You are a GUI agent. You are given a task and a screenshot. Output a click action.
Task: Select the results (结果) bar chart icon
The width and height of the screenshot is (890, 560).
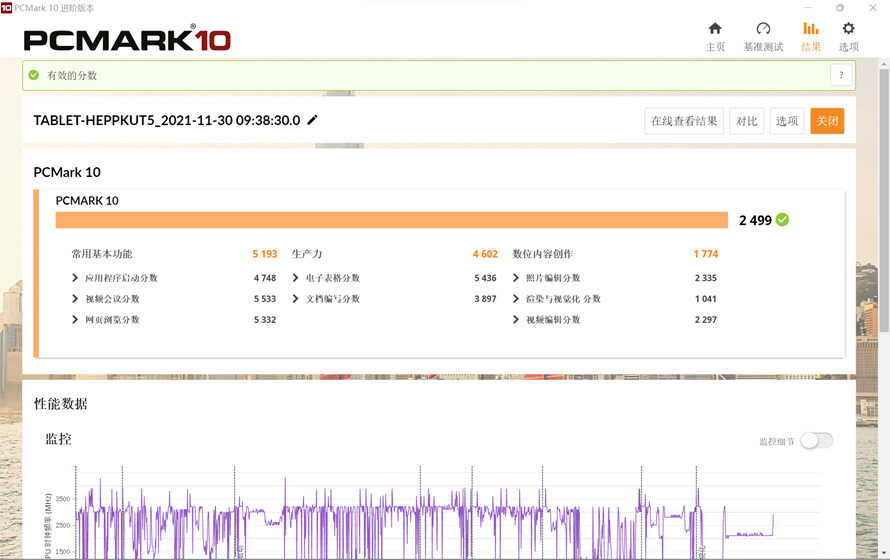811,28
